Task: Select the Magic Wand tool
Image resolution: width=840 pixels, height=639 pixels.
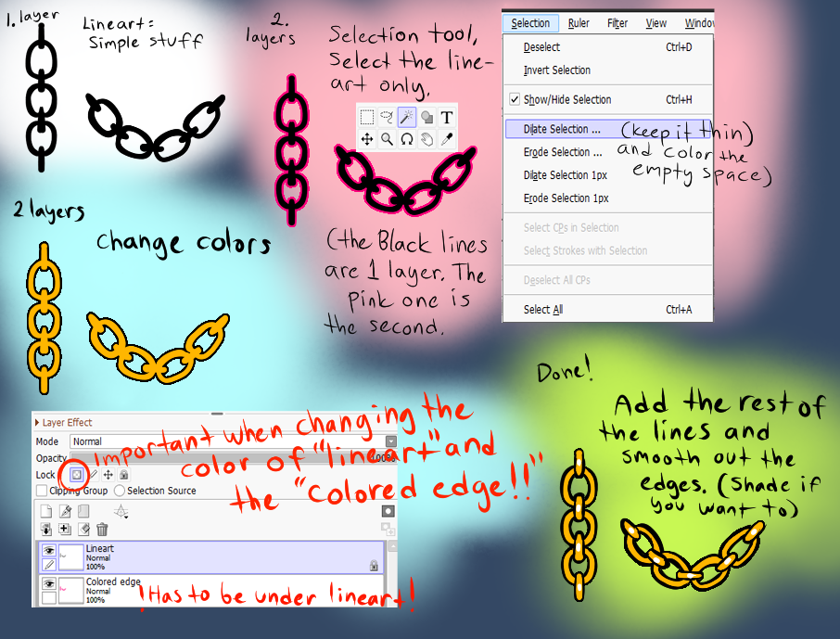Action: (x=407, y=117)
